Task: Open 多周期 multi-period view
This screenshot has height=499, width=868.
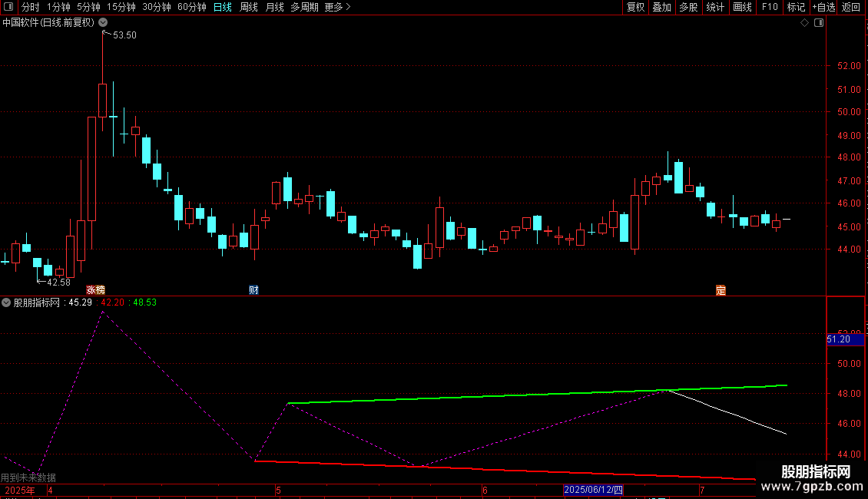Action: [x=304, y=7]
